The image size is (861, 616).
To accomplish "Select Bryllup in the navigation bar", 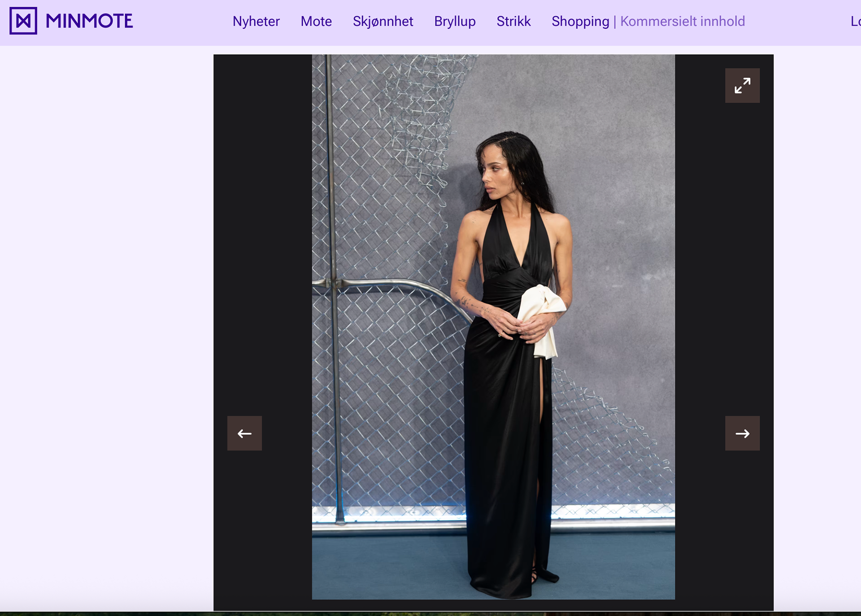I will (x=455, y=21).
